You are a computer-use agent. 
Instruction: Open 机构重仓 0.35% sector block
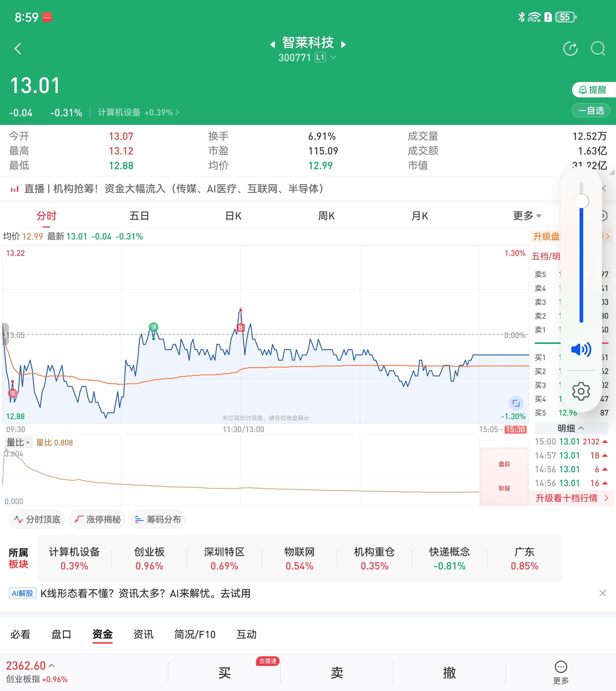click(374, 558)
